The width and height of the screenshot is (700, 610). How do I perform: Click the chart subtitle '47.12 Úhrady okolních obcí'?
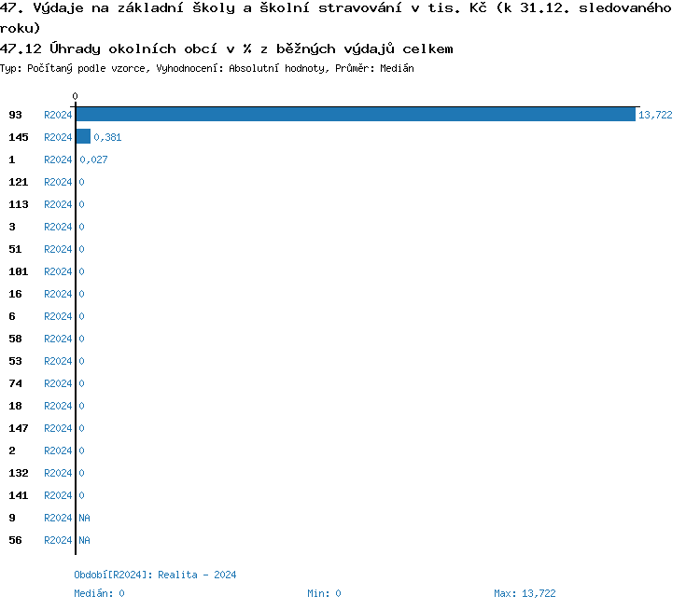click(227, 49)
